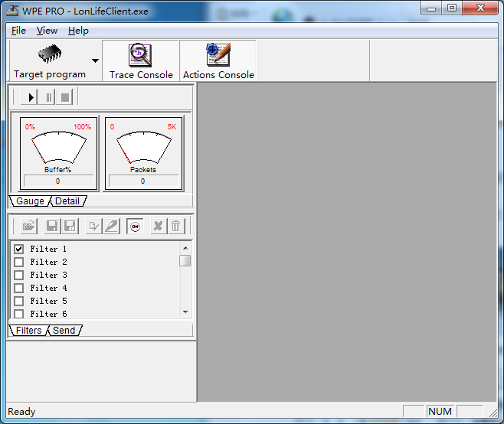504x424 pixels.
Task: Open the Help menu
Action: [78, 31]
